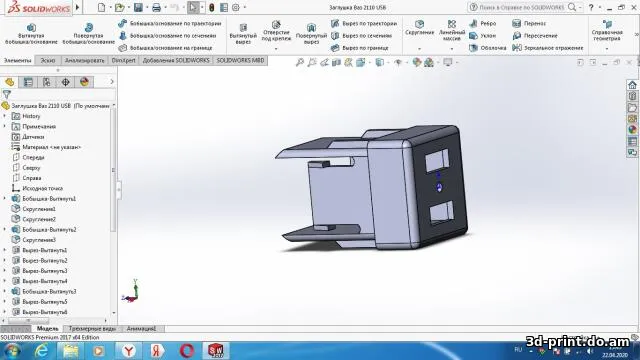Select the Wrap tool (Перенос)

(529, 24)
